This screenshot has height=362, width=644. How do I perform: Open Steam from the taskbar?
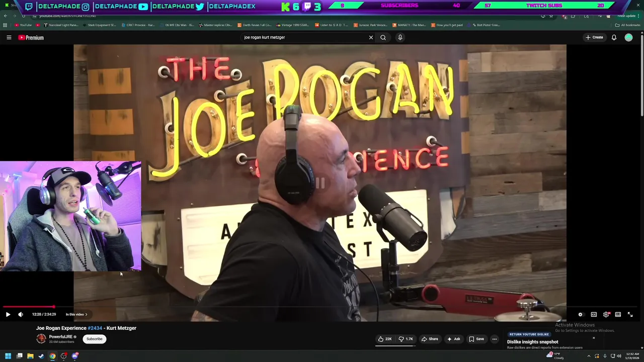[x=41, y=356]
